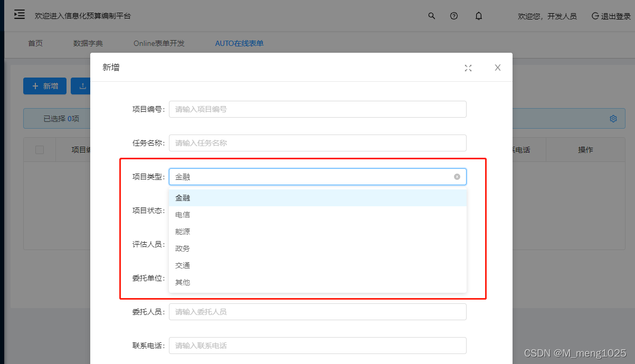Viewport: 635px width, 364px height.
Task: Click the 委托人员 input field
Action: click(x=318, y=312)
